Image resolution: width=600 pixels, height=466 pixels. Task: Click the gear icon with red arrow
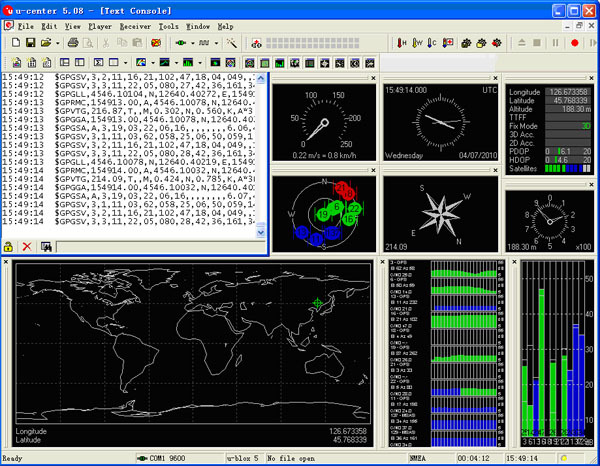496,43
